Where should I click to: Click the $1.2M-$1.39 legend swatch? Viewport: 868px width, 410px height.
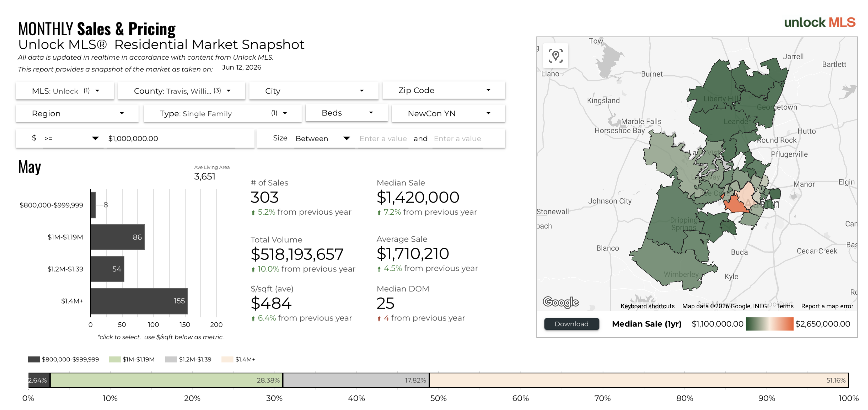(171, 359)
